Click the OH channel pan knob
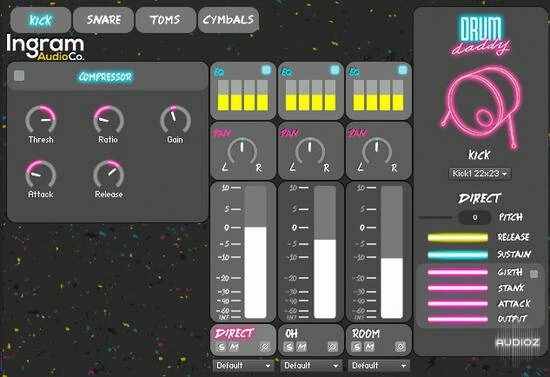Viewport: 550px width, 377px height. point(310,152)
